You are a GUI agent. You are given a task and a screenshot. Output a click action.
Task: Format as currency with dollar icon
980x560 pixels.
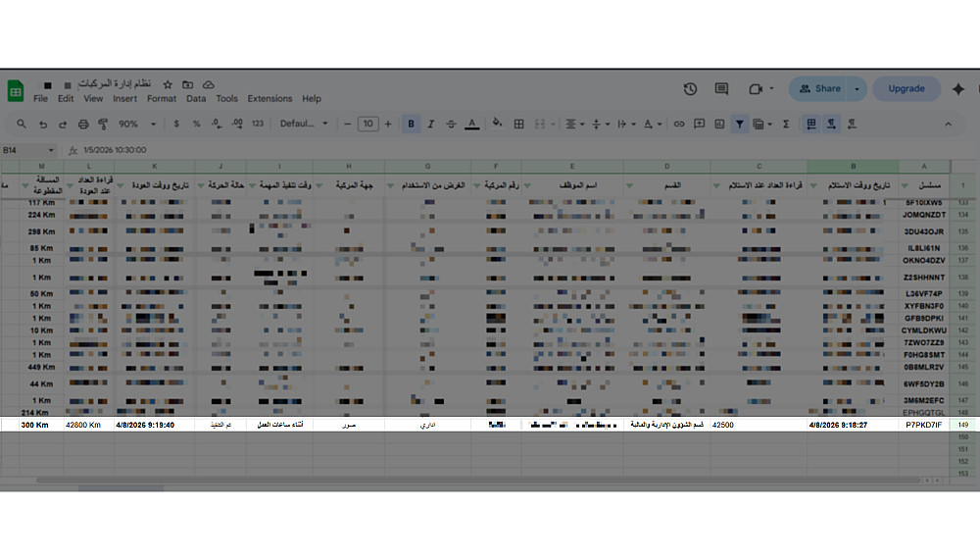click(x=176, y=124)
